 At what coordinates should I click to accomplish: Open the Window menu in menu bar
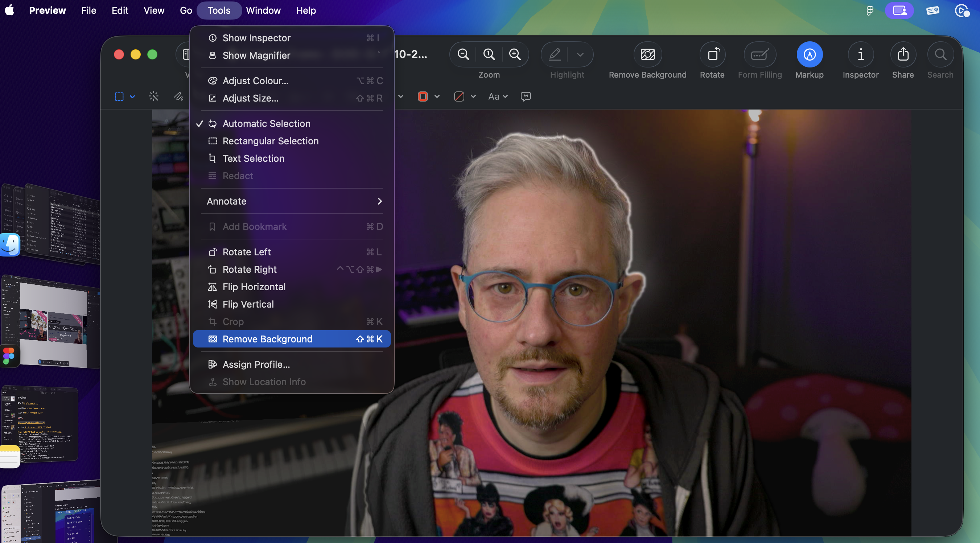263,10
